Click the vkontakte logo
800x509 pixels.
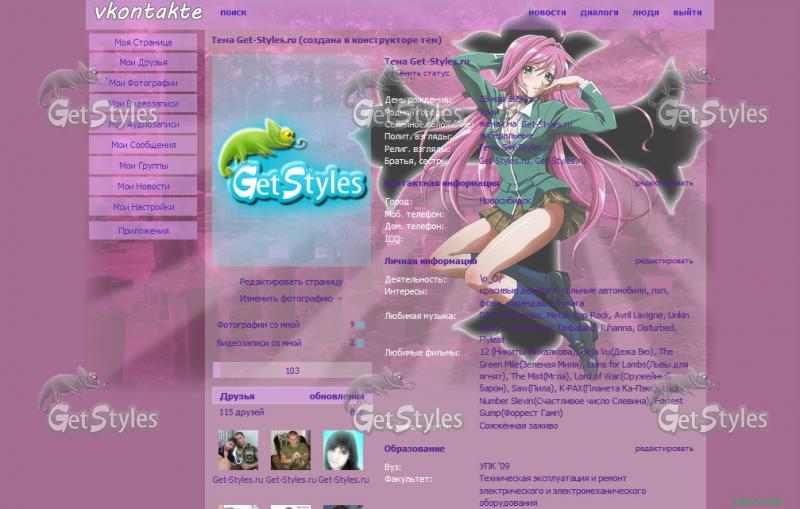(x=148, y=12)
